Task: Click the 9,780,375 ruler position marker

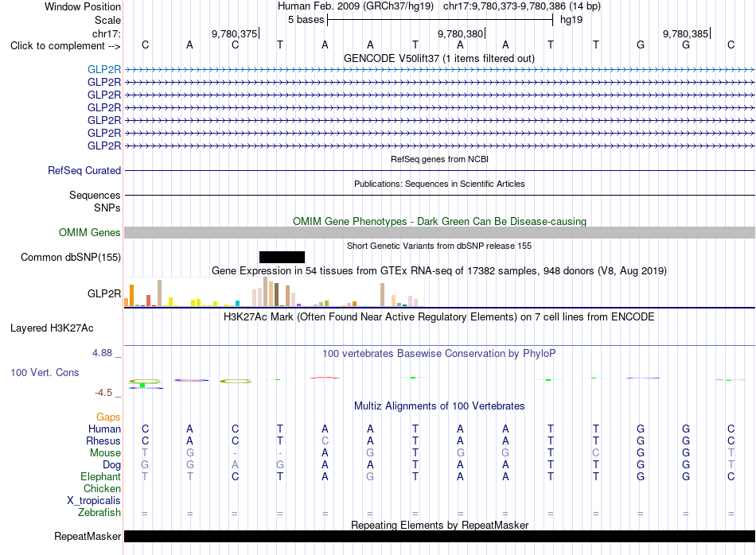Action: [235, 33]
